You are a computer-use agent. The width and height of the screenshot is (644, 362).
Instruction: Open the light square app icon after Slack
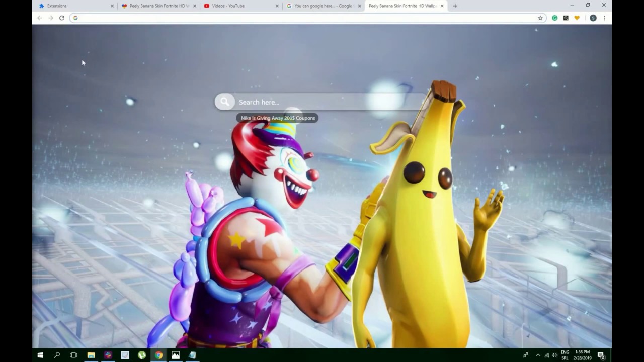pyautogui.click(x=125, y=355)
